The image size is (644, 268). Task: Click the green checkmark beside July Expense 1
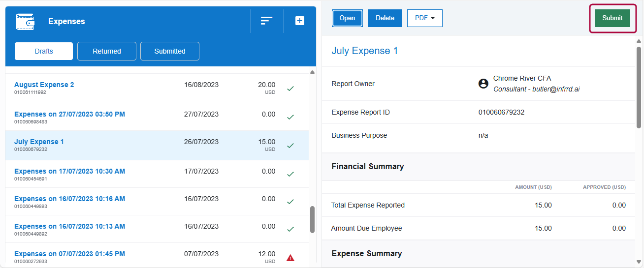pos(290,146)
